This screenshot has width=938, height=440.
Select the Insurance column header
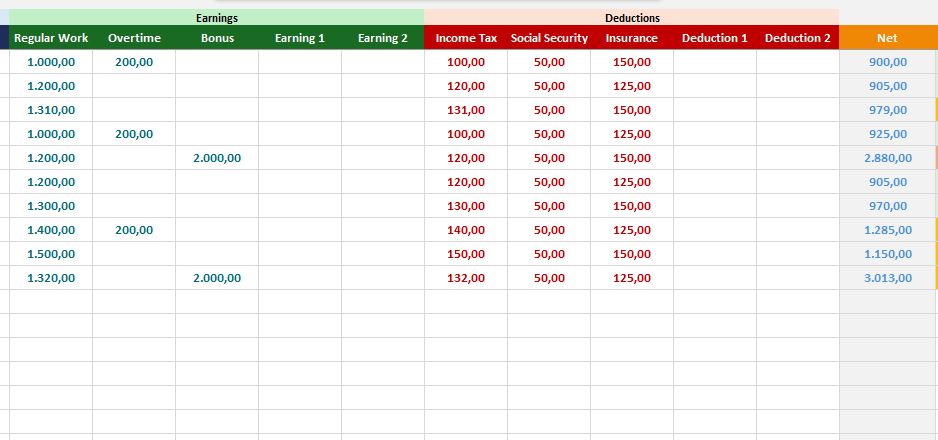coord(632,38)
